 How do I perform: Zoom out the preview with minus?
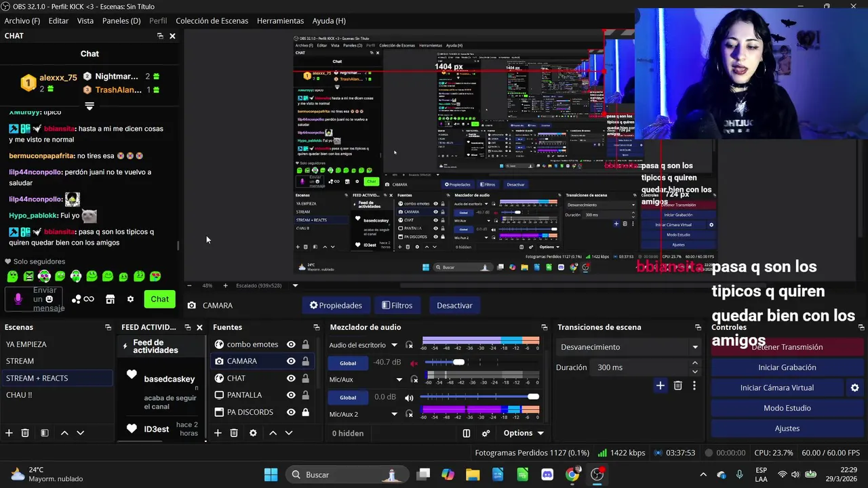189,285
